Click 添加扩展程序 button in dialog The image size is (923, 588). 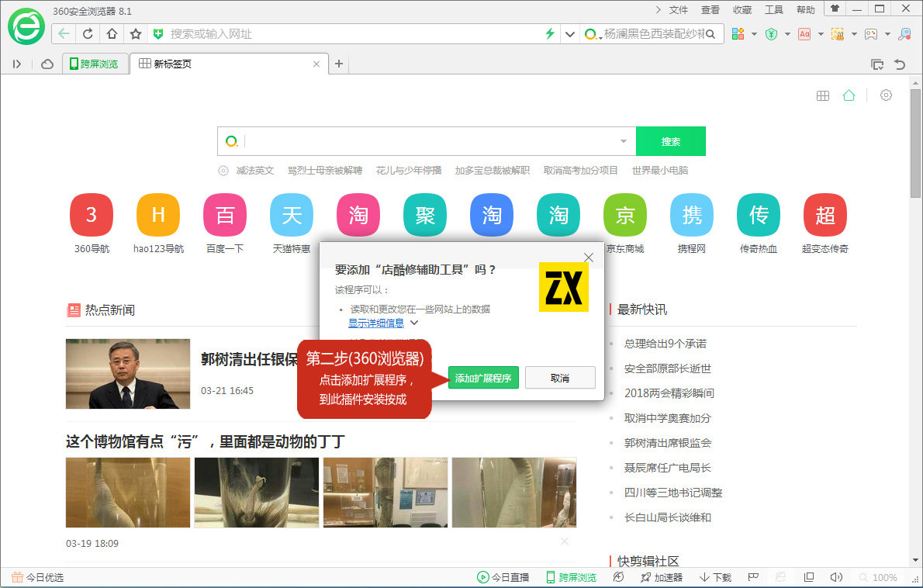[483, 378]
